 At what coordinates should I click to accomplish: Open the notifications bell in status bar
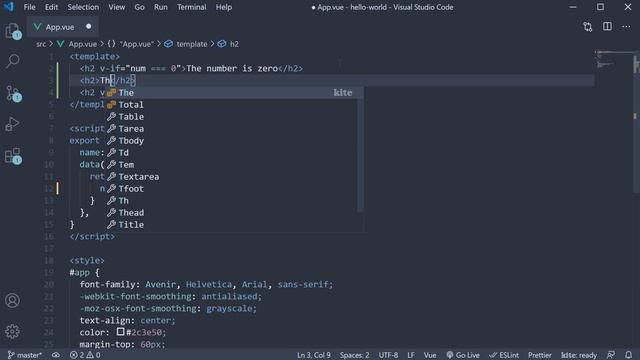click(x=629, y=355)
